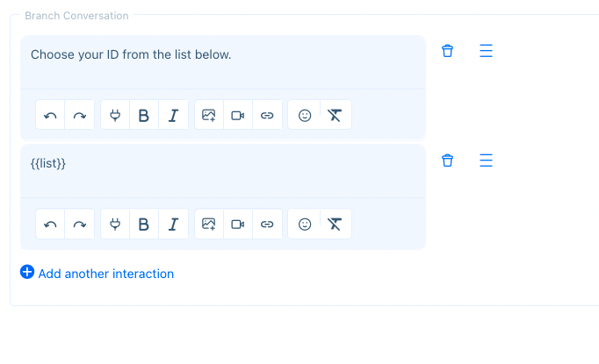Insert an image in the first editor
Viewport: 599px width, 364px height.
point(209,115)
